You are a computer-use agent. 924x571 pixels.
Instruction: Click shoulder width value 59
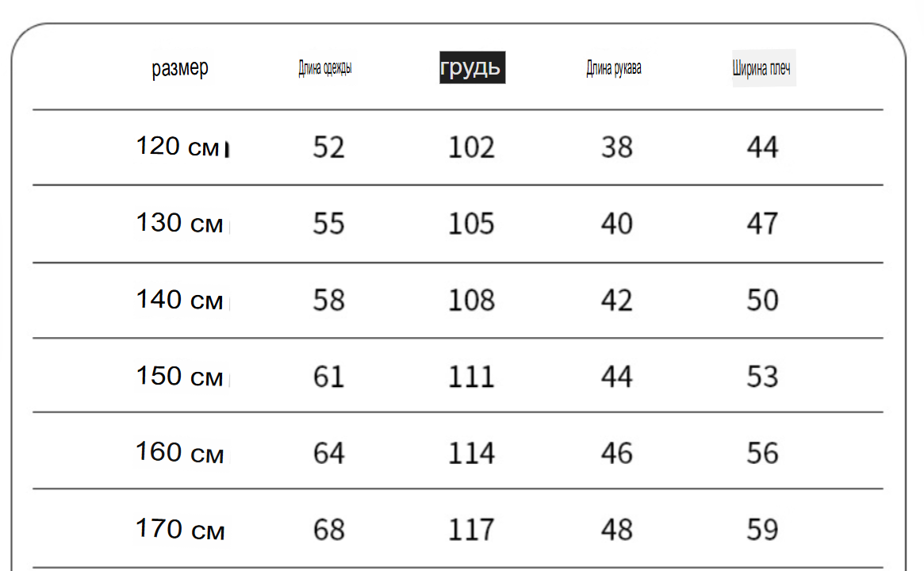[x=762, y=529]
